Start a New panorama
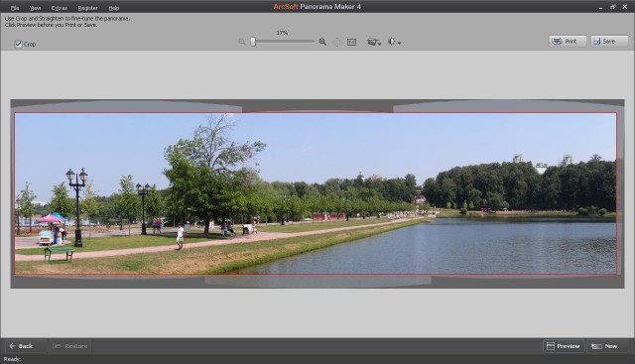This screenshot has width=635, height=364. (608, 346)
